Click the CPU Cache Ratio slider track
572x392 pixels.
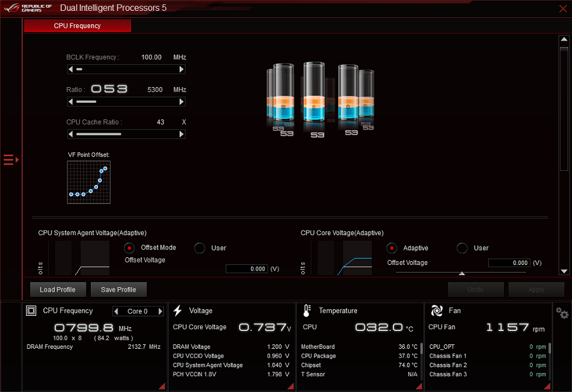(126, 134)
